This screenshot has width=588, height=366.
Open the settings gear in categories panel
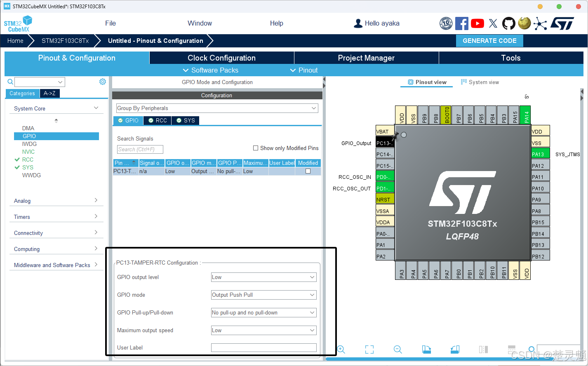pyautogui.click(x=103, y=82)
